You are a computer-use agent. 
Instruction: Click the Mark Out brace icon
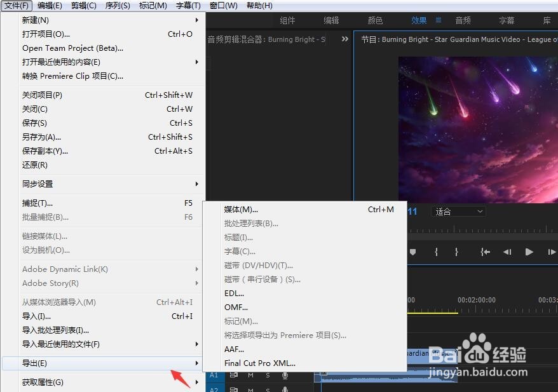(456, 252)
